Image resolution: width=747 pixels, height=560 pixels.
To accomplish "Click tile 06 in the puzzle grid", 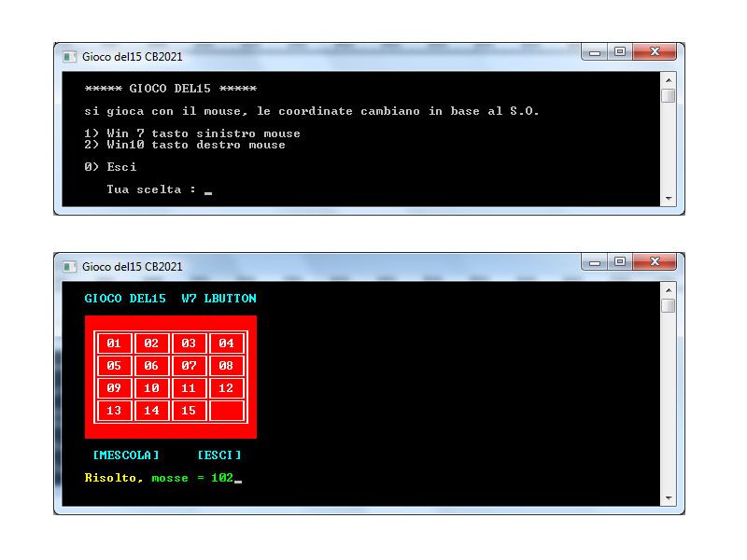I will point(151,366).
